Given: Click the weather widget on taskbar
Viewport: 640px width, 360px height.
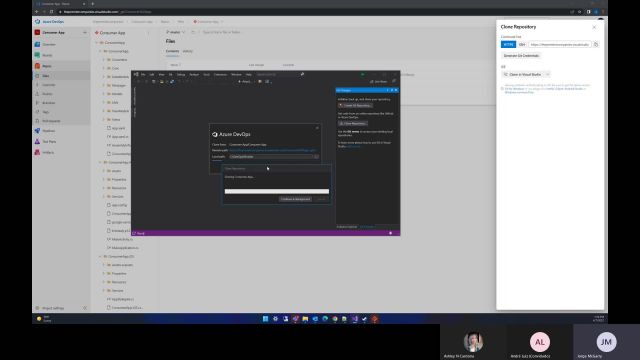Looking at the screenshot, I should pyautogui.click(x=44, y=319).
